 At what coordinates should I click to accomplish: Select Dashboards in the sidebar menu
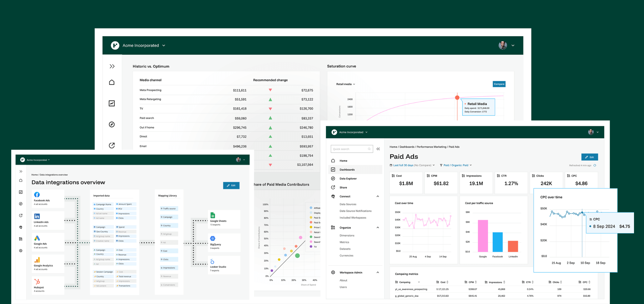[x=347, y=170]
